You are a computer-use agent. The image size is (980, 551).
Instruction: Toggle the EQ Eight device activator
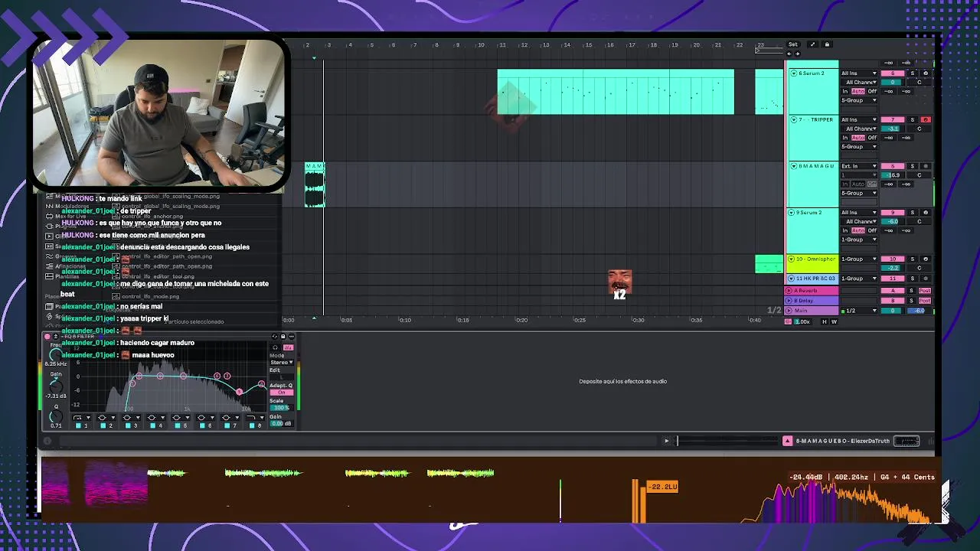click(x=47, y=337)
